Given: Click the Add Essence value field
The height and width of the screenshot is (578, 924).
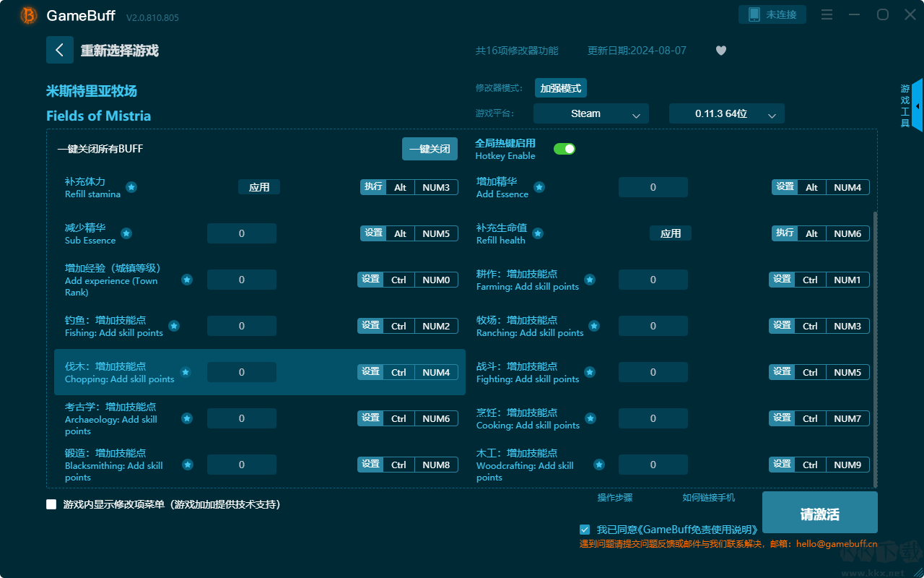Looking at the screenshot, I should (653, 187).
